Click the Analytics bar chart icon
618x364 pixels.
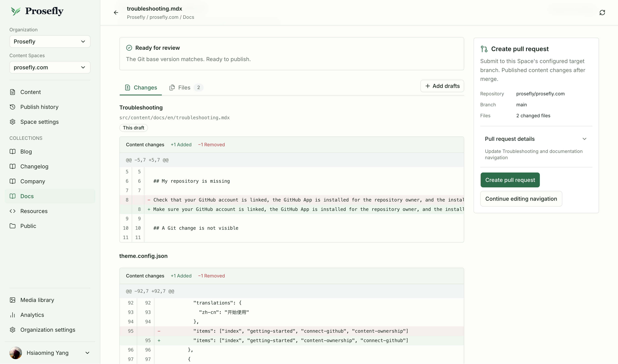pyautogui.click(x=13, y=315)
